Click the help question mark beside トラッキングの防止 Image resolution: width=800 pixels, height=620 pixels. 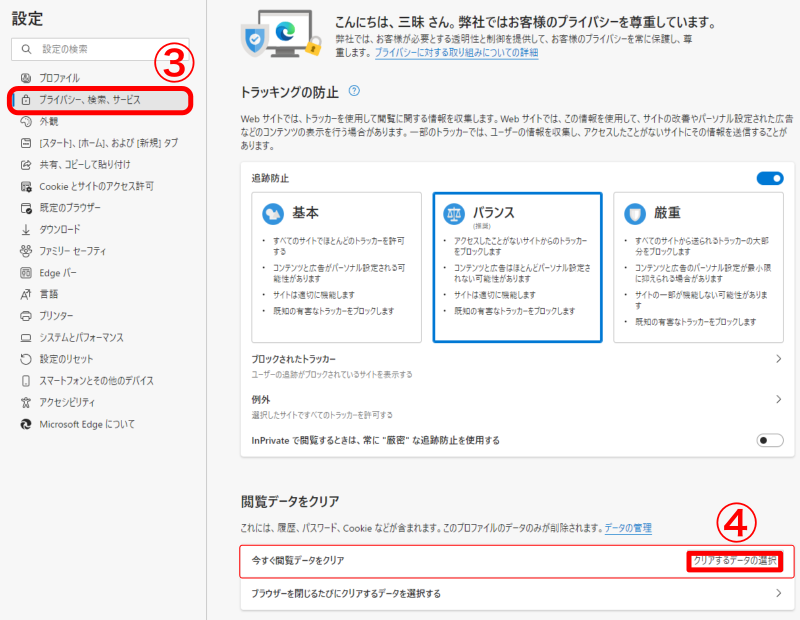coord(354,91)
